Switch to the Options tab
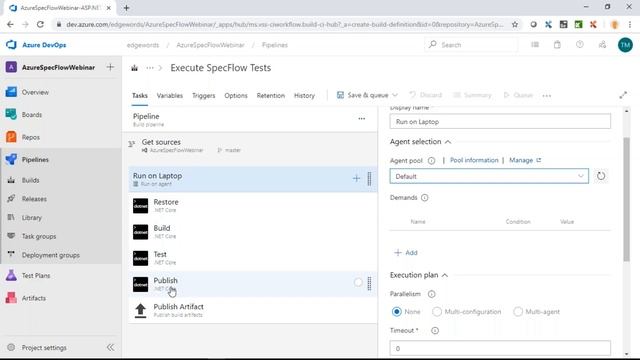 pyautogui.click(x=236, y=96)
